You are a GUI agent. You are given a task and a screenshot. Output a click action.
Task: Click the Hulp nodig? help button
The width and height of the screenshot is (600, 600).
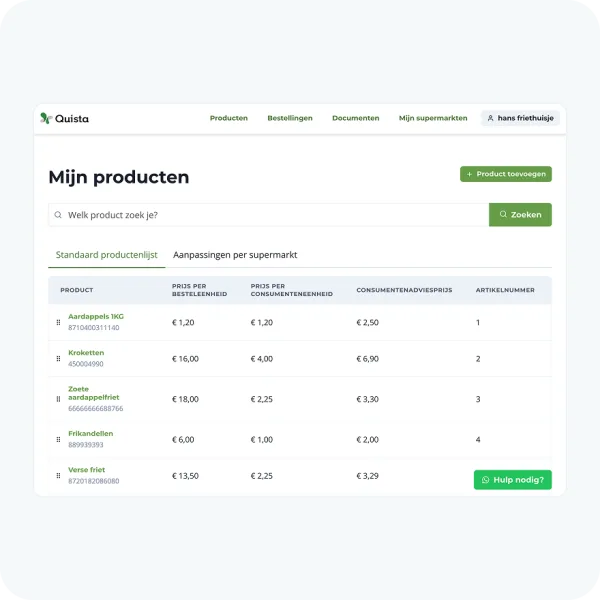(513, 480)
